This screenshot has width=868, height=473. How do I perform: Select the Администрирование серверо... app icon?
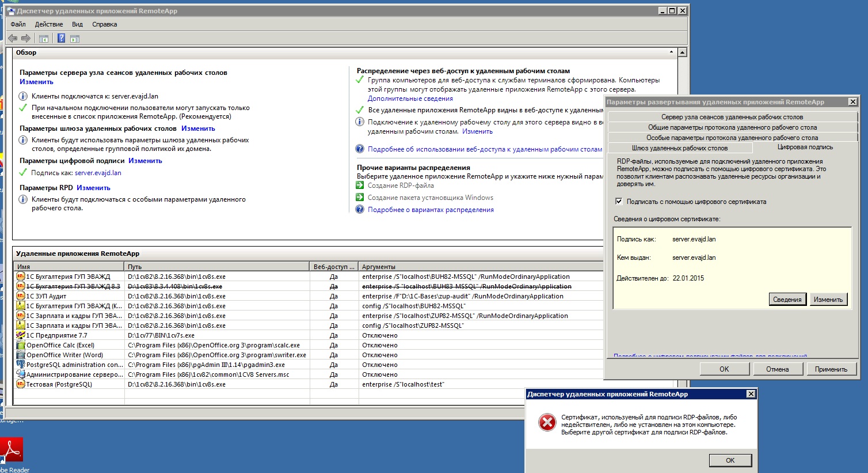coord(21,374)
